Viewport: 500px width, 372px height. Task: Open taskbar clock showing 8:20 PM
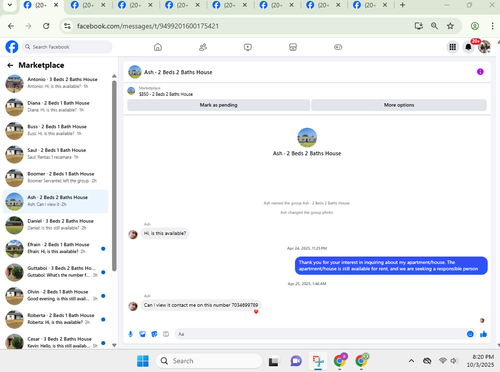click(x=481, y=361)
